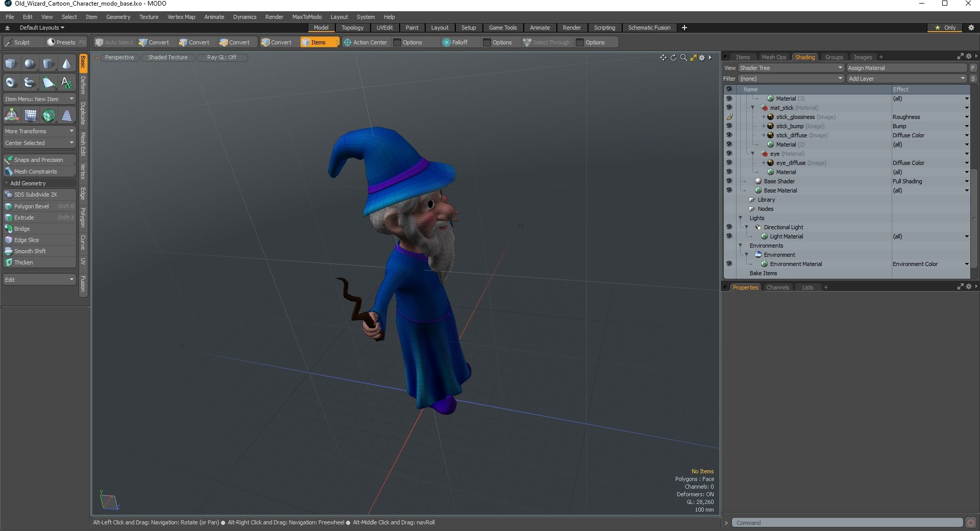Select the sphere primitive tool

point(30,64)
